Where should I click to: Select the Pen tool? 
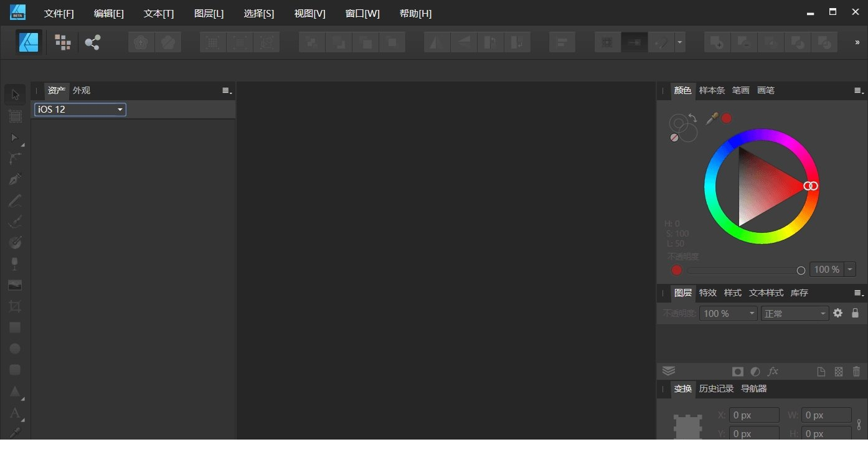(15, 179)
